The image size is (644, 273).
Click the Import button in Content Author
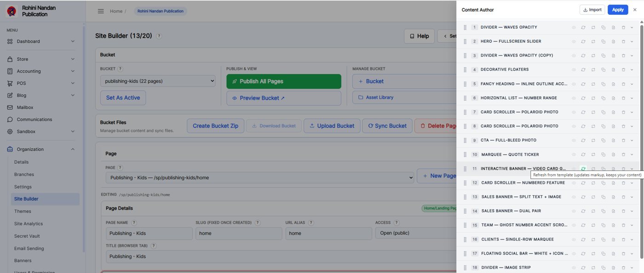click(x=592, y=10)
